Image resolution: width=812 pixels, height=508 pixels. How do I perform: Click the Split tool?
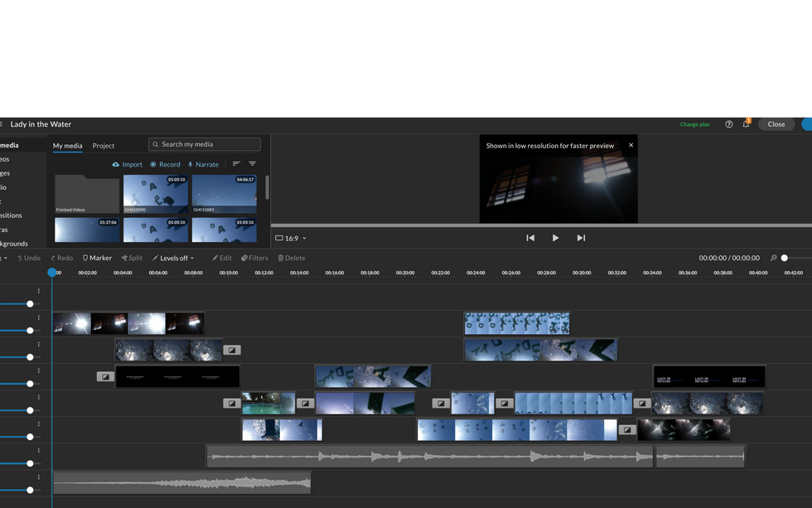pyautogui.click(x=132, y=258)
